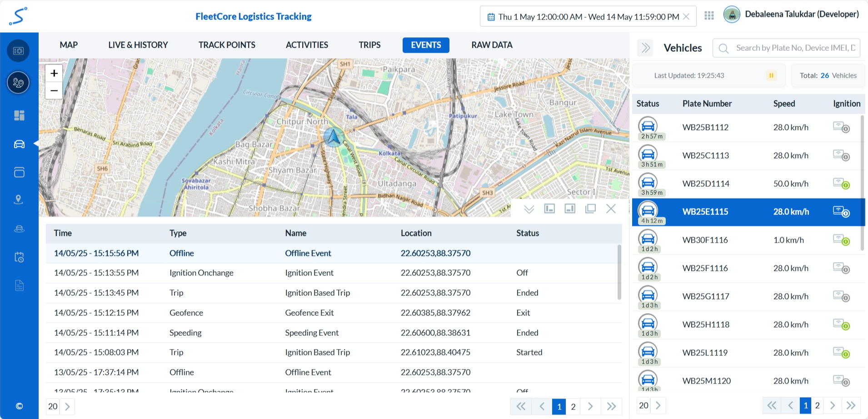Screen dimensions: 868x419
Task: Select the schedule calendar icon in the sidebar
Action: point(18,257)
